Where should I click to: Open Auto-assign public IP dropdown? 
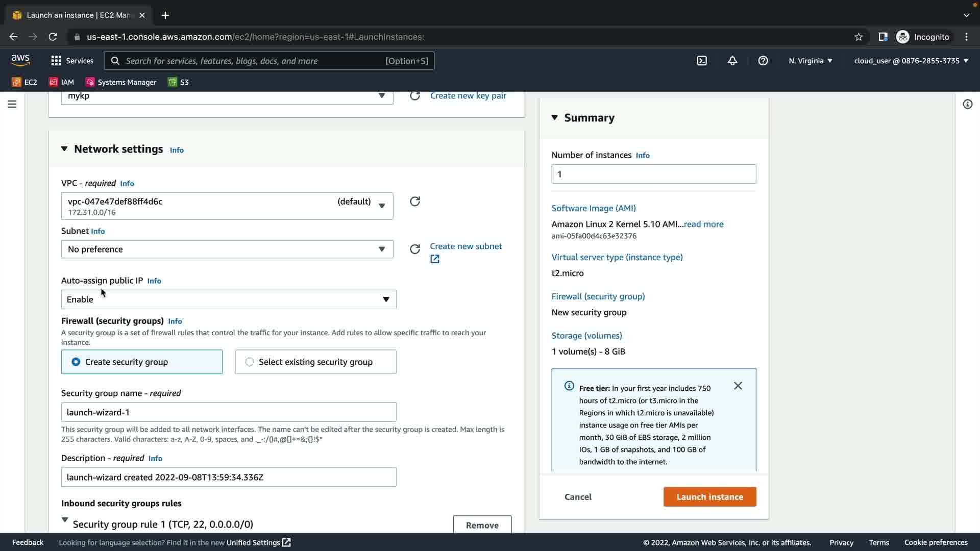228,299
